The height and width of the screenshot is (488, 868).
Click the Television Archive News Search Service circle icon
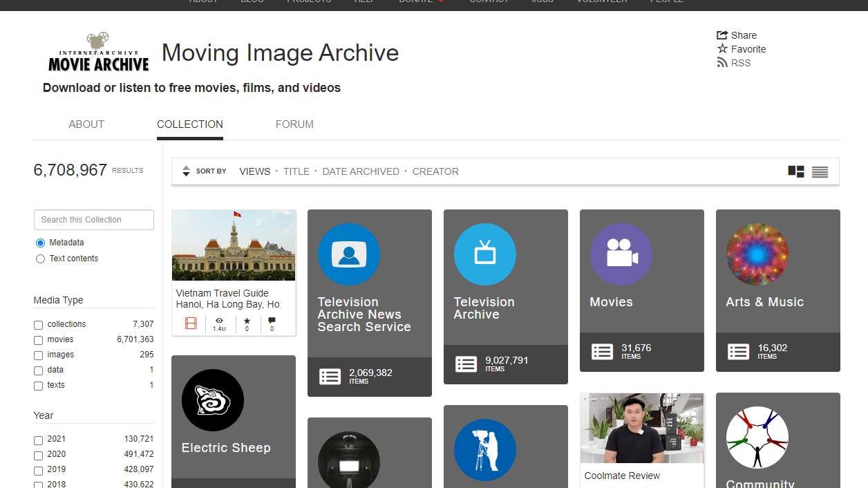tap(349, 254)
